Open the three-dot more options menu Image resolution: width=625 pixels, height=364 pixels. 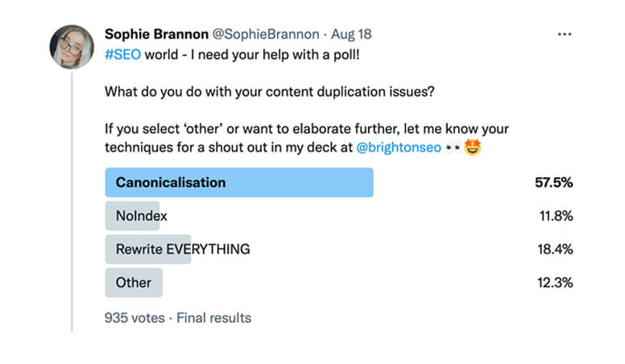tap(565, 35)
